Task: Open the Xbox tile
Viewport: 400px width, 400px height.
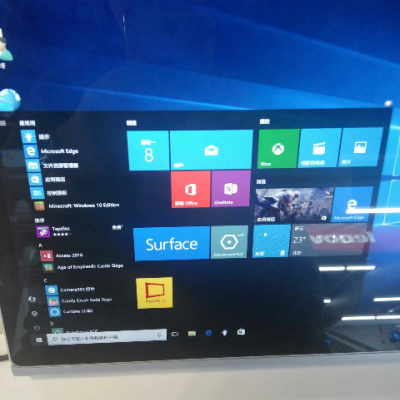Action: pyautogui.click(x=278, y=148)
